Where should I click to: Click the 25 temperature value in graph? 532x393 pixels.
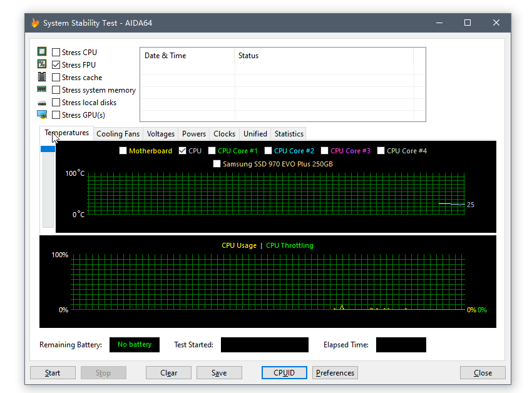tap(471, 205)
